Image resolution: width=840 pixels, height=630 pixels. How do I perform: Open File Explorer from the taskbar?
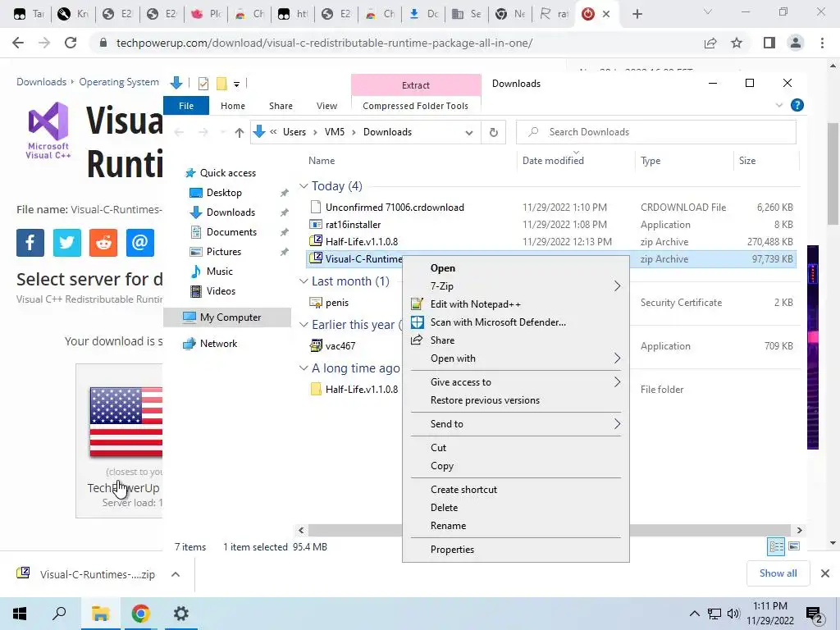pyautogui.click(x=100, y=614)
